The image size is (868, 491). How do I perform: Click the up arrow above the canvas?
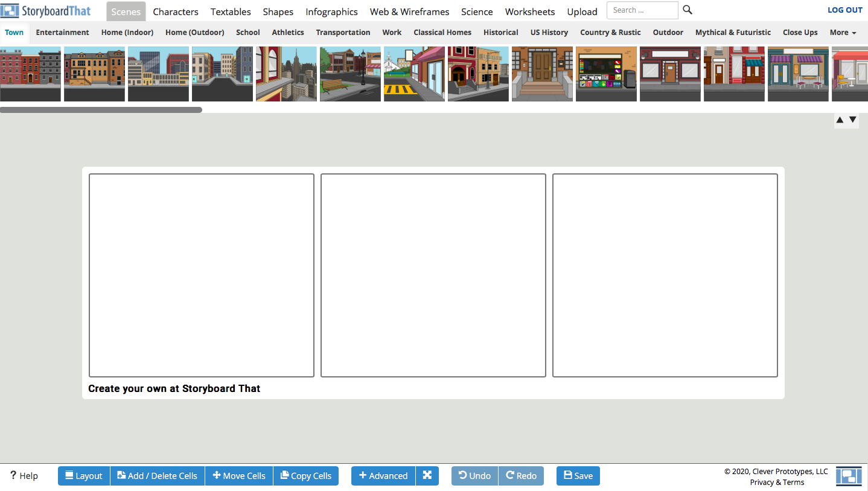pyautogui.click(x=840, y=119)
